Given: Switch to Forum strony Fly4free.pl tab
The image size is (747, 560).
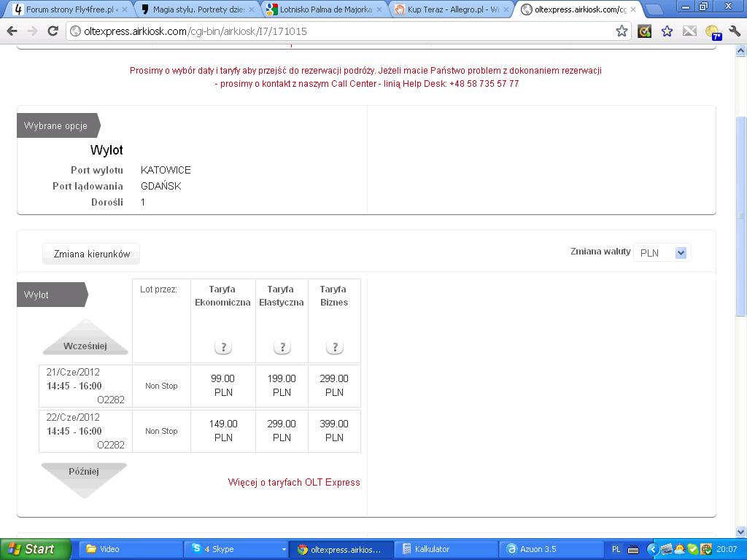Looking at the screenshot, I should 68,9.
